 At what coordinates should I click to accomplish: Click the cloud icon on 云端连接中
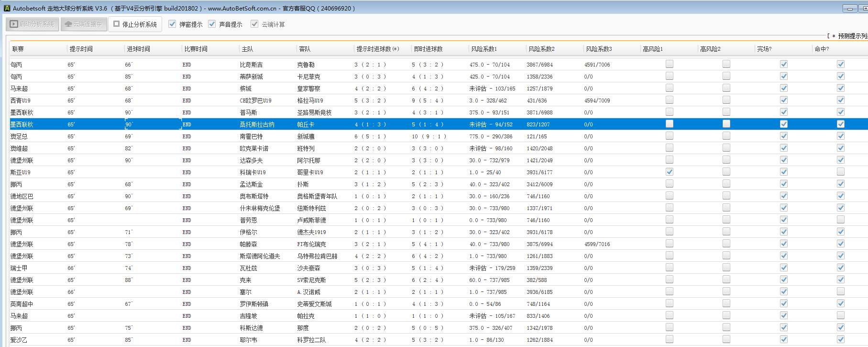[68, 24]
